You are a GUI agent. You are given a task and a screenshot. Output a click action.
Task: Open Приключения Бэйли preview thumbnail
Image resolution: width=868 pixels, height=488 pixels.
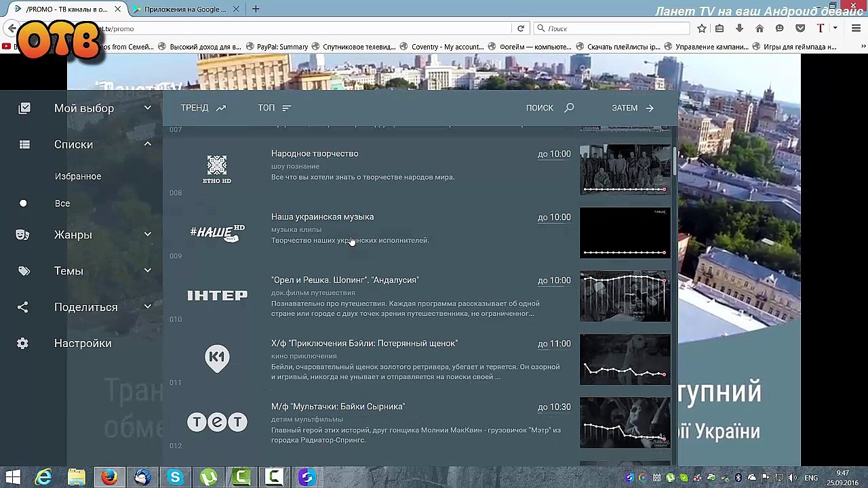point(625,359)
